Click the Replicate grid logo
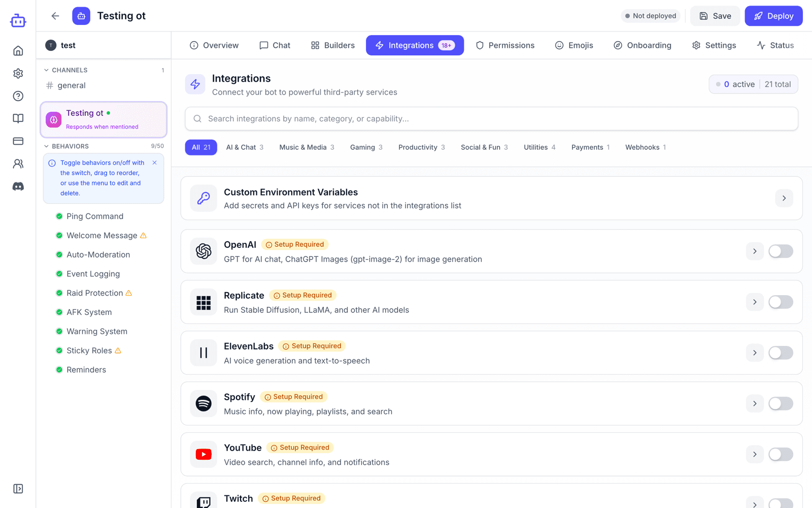The height and width of the screenshot is (508, 812). pos(204,302)
